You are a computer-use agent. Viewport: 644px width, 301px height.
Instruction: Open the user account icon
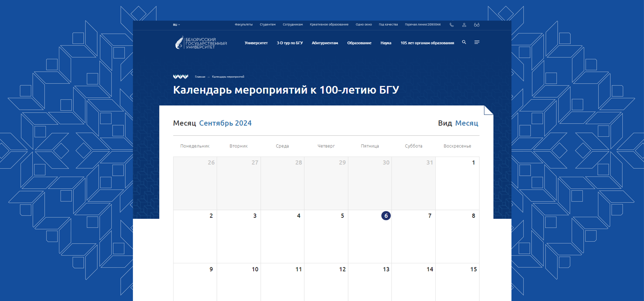click(x=464, y=25)
